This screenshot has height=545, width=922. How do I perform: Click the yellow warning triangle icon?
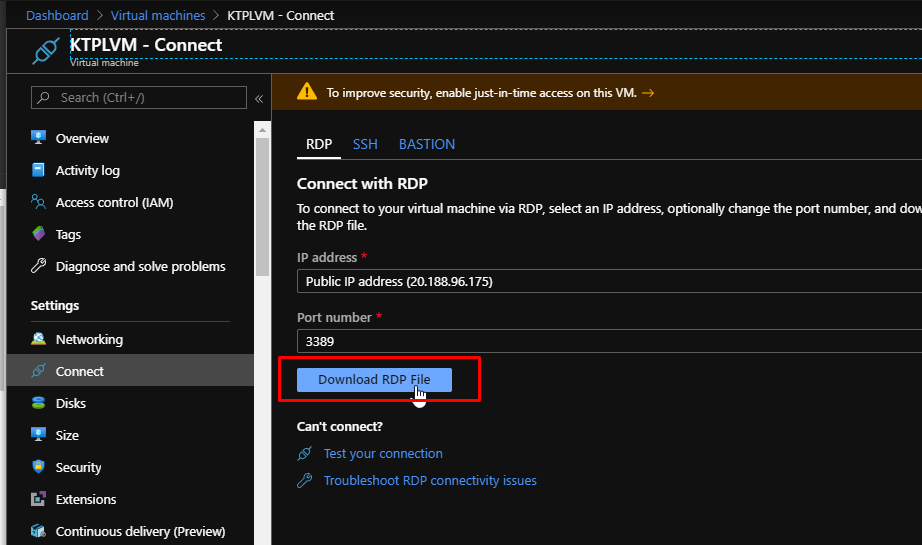307,92
